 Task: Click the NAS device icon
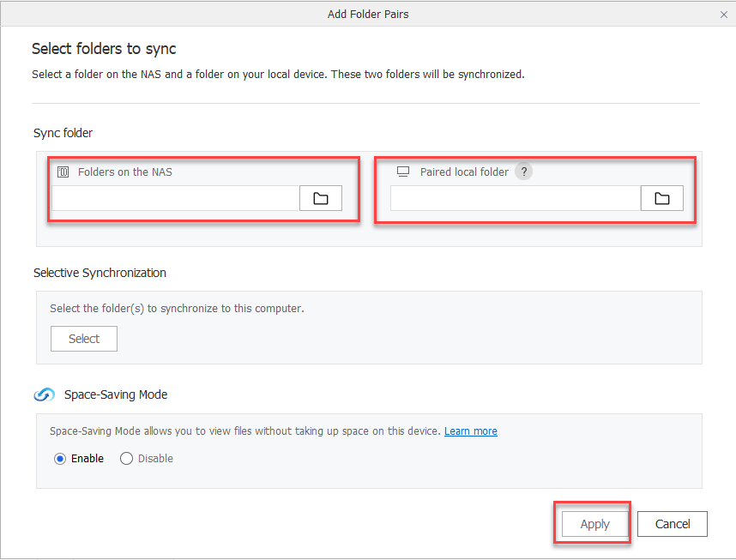[x=63, y=172]
